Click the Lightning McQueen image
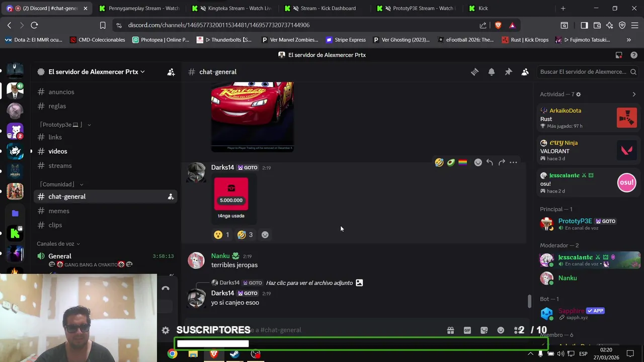The width and height of the screenshot is (644, 362). pos(252,117)
